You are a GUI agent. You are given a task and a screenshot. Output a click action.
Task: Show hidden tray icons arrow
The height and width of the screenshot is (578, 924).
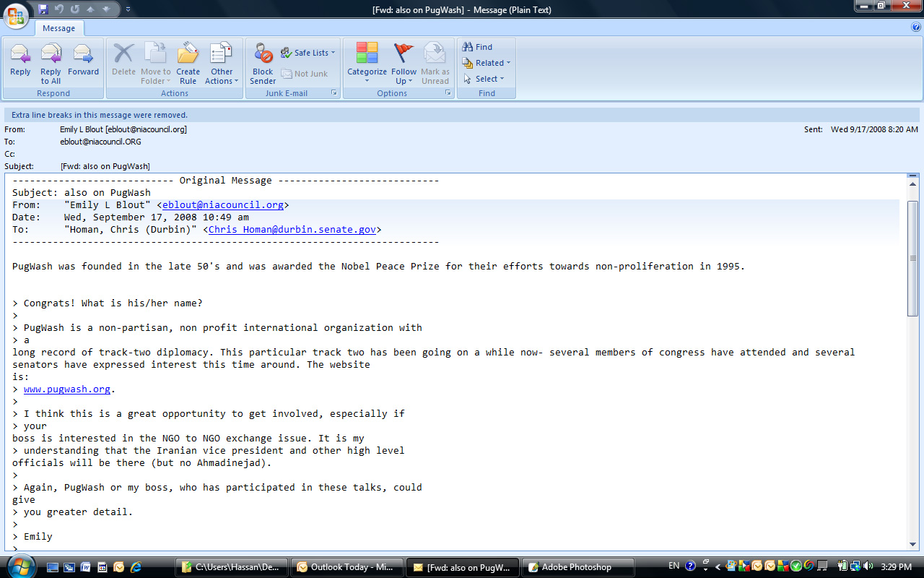(x=718, y=566)
